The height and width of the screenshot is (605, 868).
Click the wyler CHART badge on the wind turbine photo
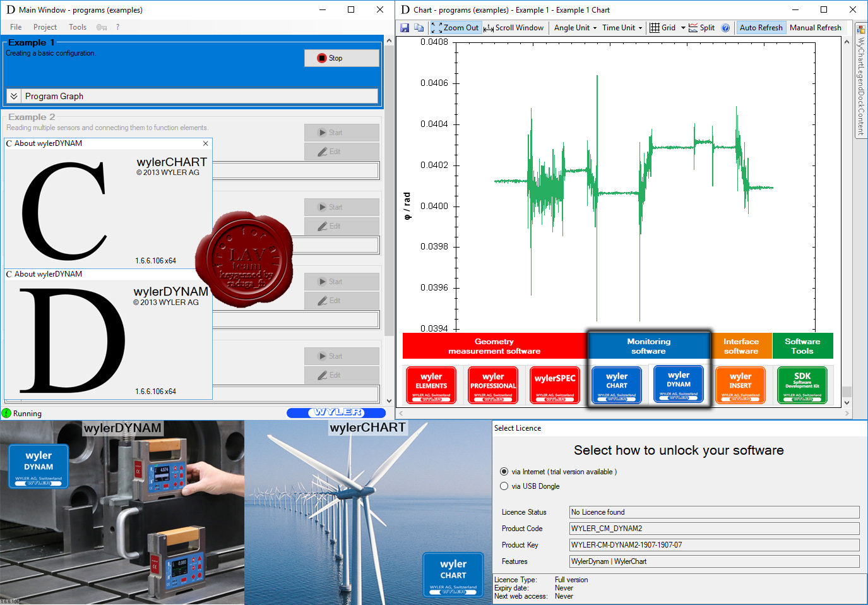pyautogui.click(x=453, y=575)
